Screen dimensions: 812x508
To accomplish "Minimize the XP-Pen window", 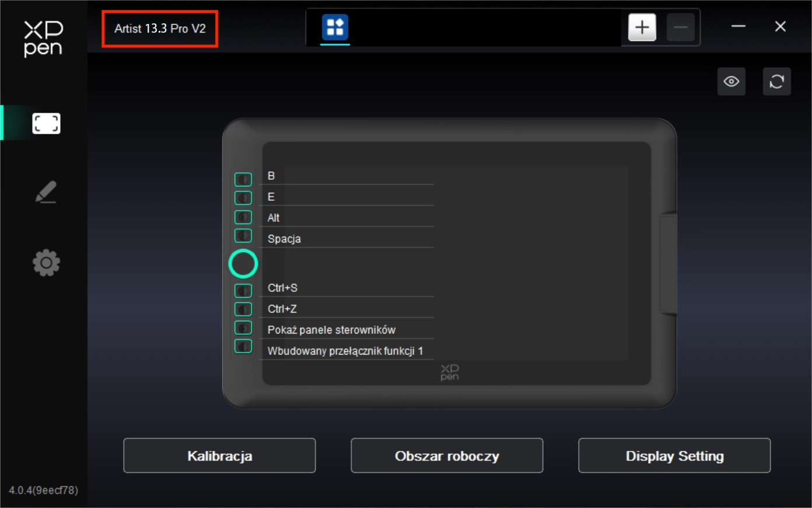I will [738, 26].
